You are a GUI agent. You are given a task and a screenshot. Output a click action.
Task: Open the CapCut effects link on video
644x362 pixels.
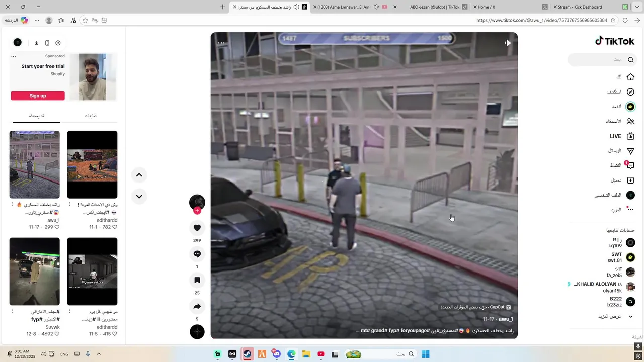click(x=476, y=307)
